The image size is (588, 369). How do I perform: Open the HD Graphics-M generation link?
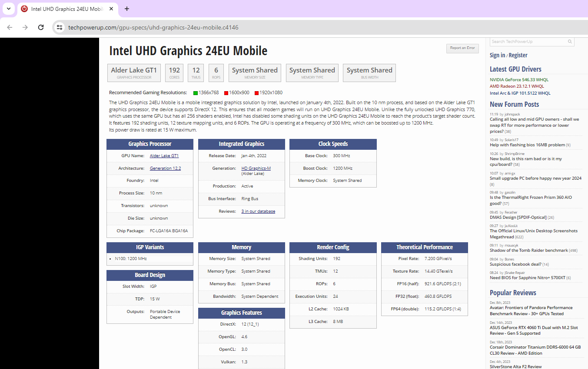point(256,168)
